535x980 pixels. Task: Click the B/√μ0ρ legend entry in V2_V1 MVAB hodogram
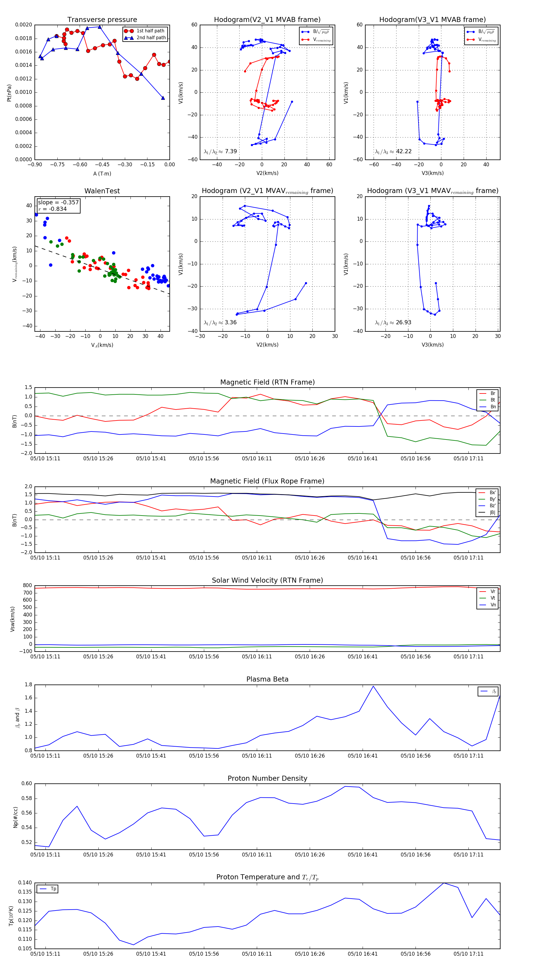point(315,32)
